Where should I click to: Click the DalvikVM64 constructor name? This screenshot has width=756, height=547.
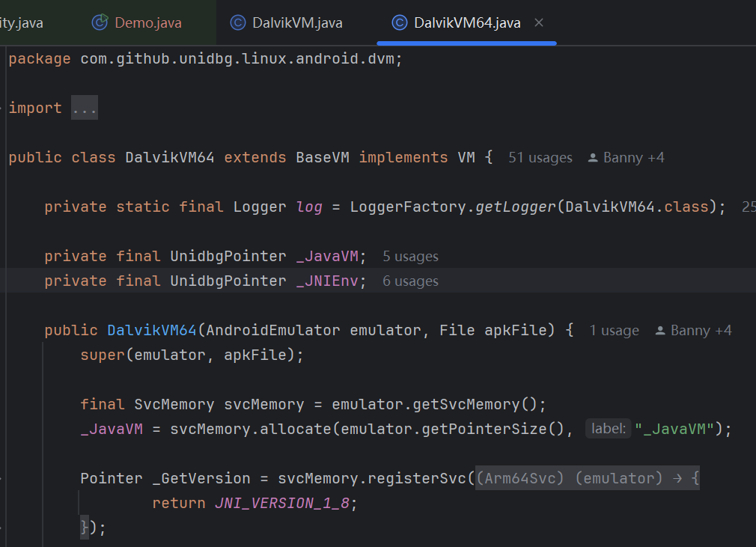click(x=152, y=331)
